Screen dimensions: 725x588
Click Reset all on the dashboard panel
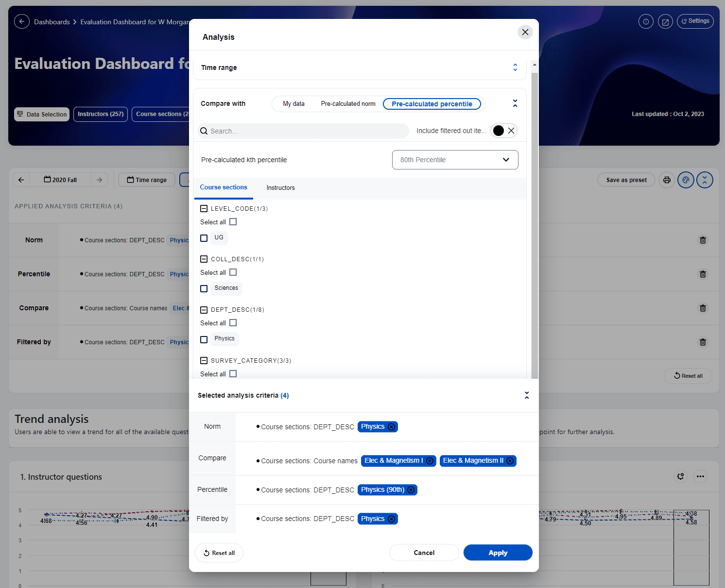pyautogui.click(x=688, y=376)
